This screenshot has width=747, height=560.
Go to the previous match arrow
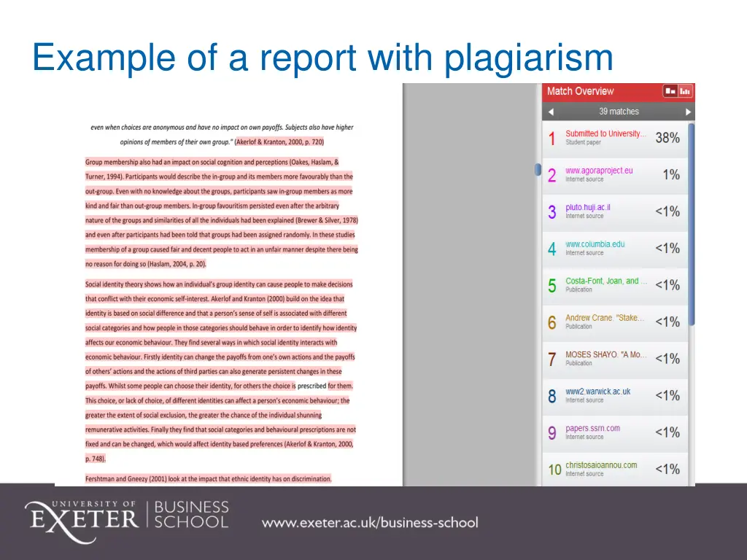pyautogui.click(x=551, y=112)
